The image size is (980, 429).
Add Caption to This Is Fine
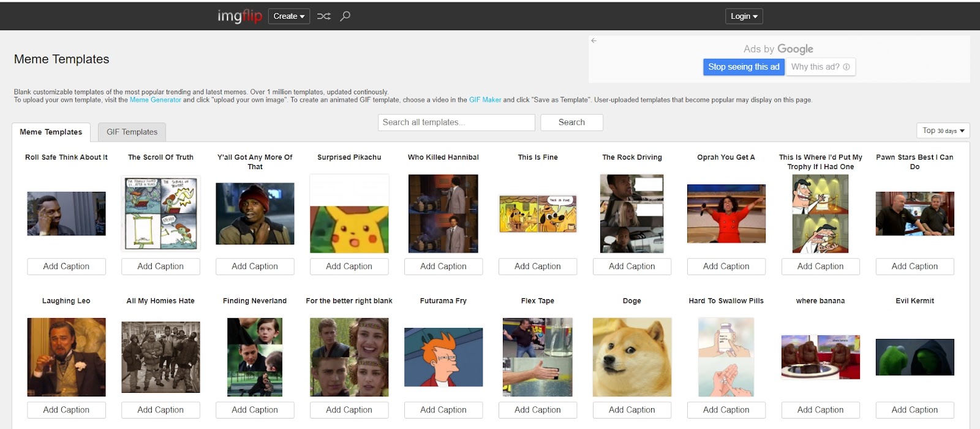tap(538, 266)
